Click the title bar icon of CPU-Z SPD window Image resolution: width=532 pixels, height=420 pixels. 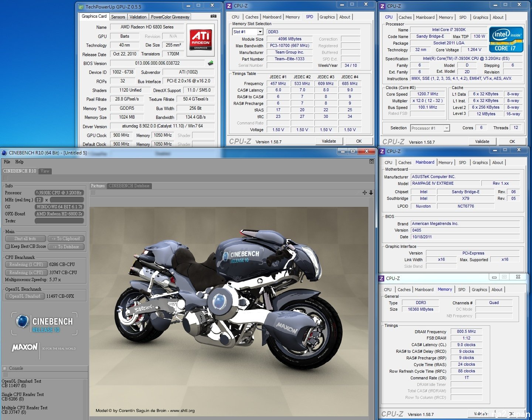pos(229,6)
